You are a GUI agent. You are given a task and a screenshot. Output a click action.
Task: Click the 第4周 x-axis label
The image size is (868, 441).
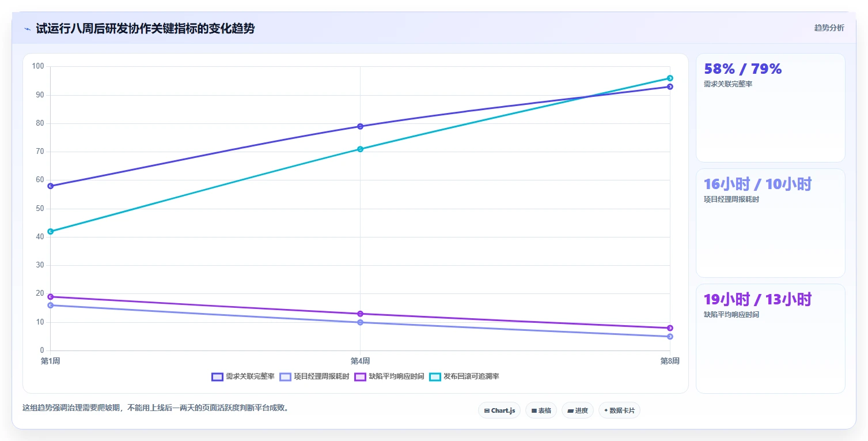click(x=360, y=361)
